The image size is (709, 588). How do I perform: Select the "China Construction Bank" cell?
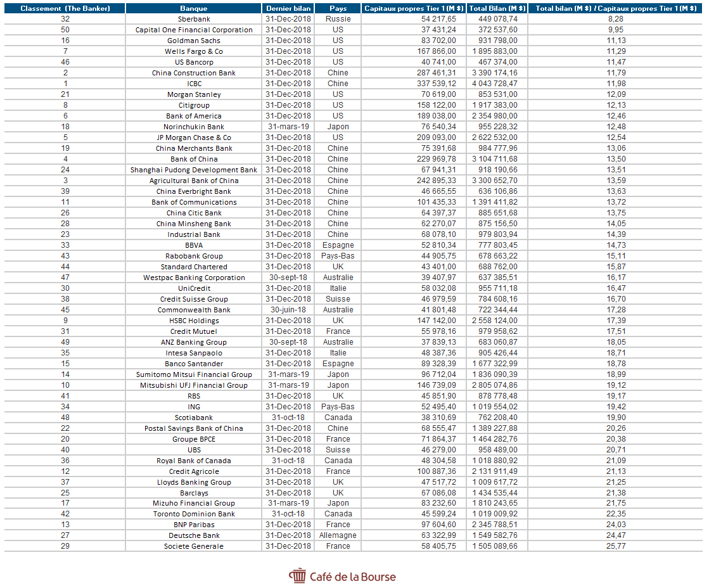(x=194, y=73)
